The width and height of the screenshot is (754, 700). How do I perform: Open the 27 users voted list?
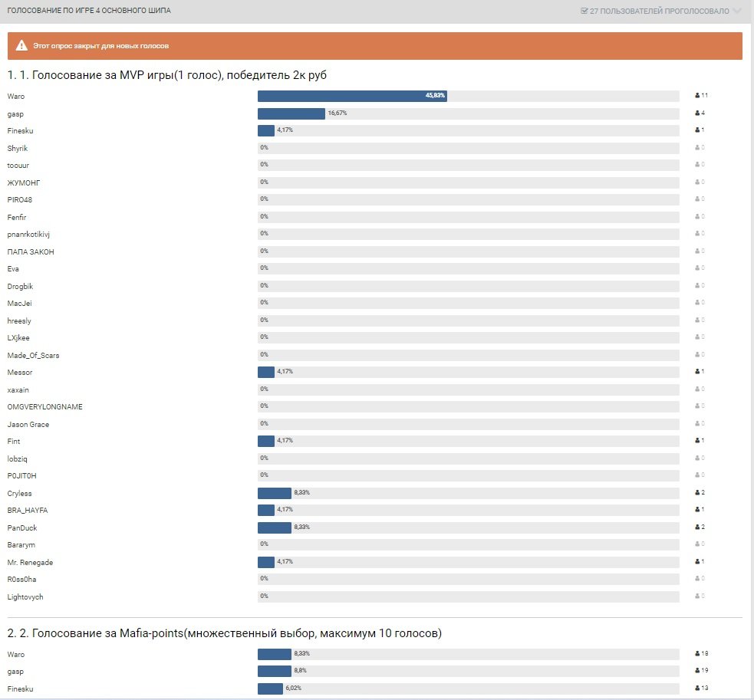pos(659,12)
